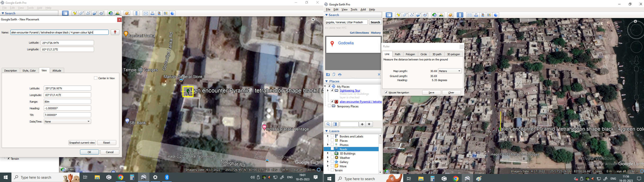Expand the More layer tree node
Viewport: 644px width, 182px height.
click(327, 166)
